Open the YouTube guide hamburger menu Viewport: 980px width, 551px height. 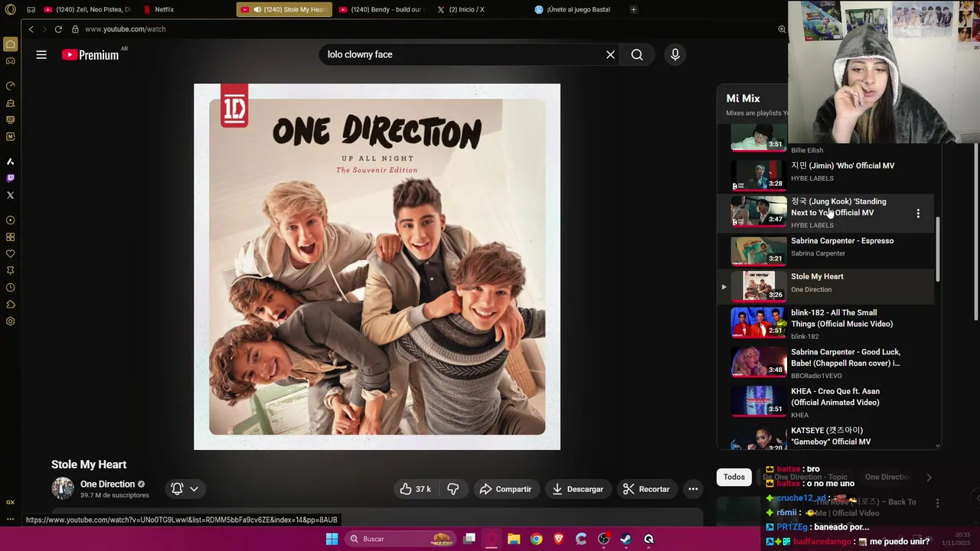[x=41, y=54]
